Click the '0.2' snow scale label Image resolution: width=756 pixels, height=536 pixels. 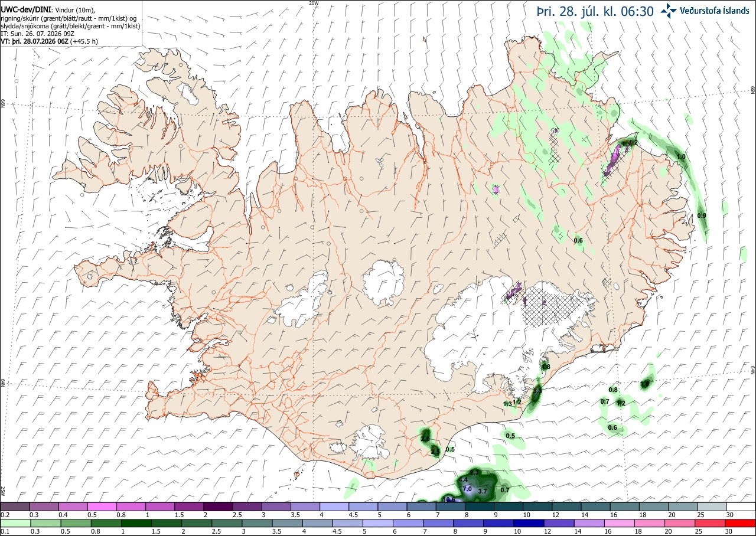[x=5, y=515]
